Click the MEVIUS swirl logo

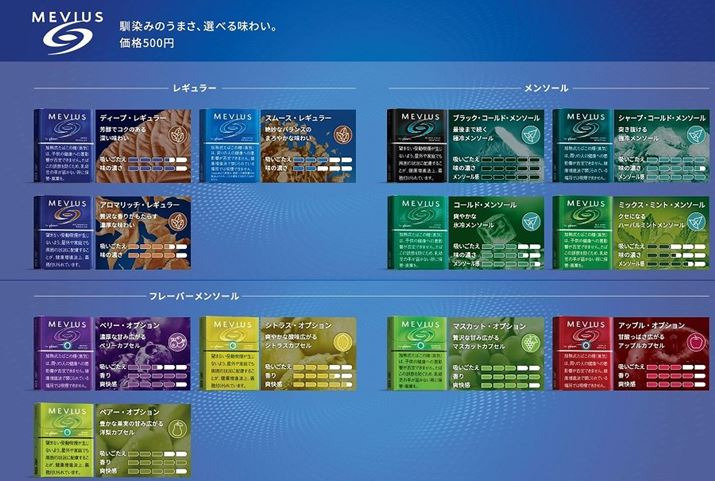tap(67, 32)
